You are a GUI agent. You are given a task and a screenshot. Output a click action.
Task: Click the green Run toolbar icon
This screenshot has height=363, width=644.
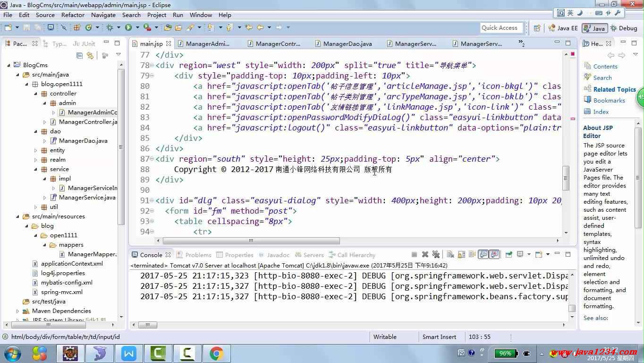point(128,27)
